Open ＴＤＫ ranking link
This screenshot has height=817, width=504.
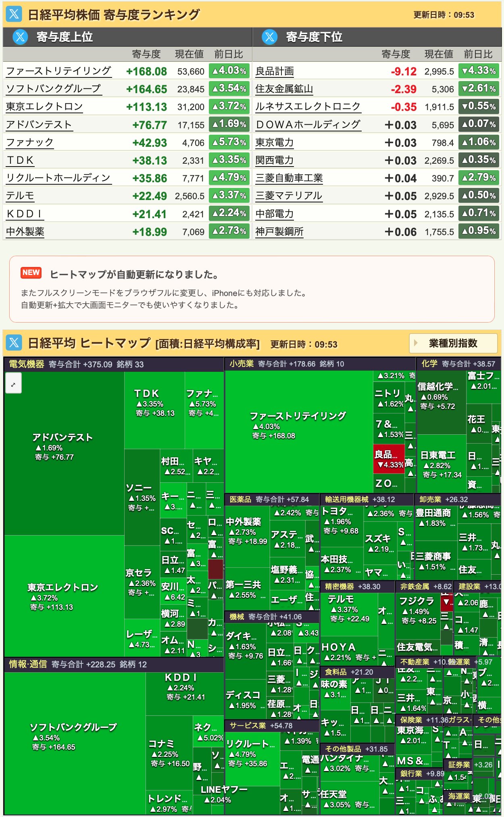point(20,160)
